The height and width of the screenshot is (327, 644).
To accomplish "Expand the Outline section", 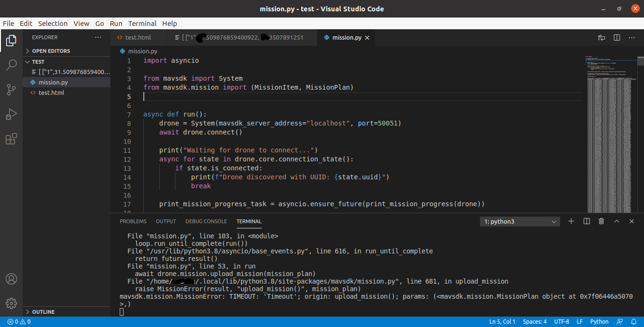I will [x=66, y=312].
